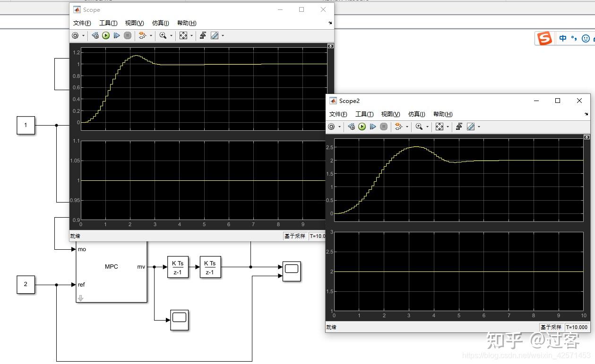Click the highlight Simulink block icon in Scope
Viewport: 595px width, 364px height.
coord(95,35)
